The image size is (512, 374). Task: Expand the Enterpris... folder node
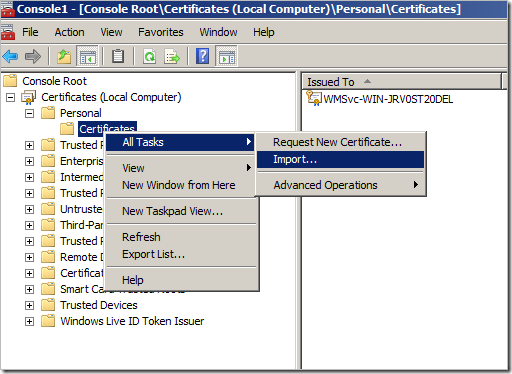(29, 162)
